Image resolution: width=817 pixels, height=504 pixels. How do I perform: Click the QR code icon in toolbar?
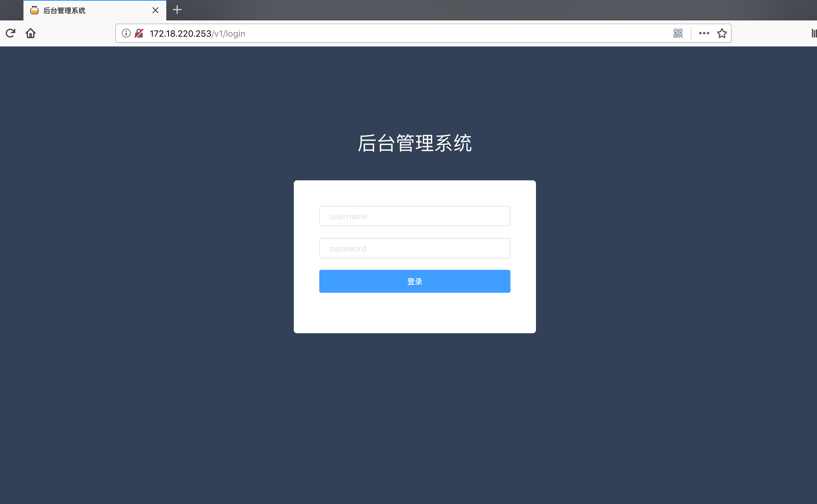click(x=677, y=33)
